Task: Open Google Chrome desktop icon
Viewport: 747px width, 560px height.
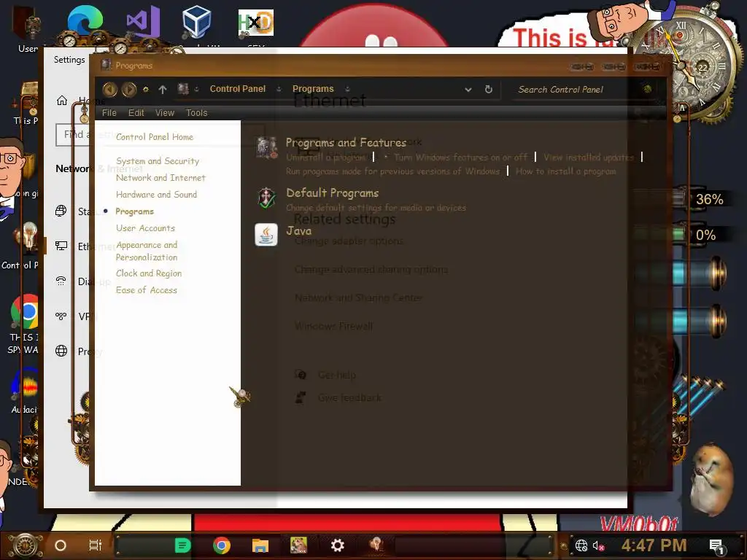Action: [25, 311]
